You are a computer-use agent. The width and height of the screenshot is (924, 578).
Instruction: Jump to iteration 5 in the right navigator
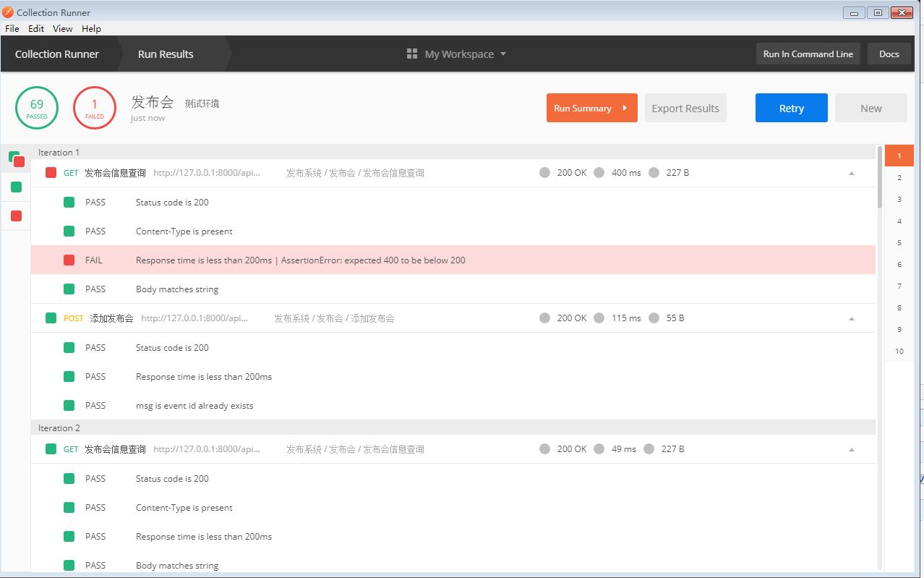click(x=899, y=242)
